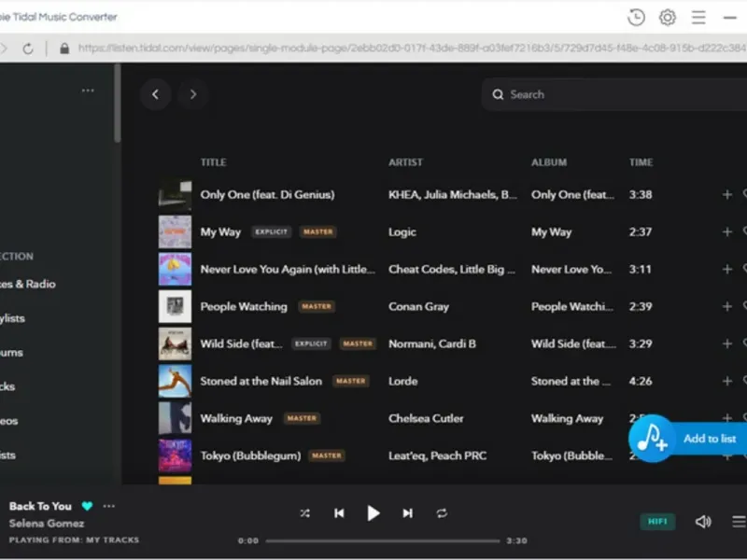Select Wild Side (feat... track title
The height and width of the screenshot is (560, 747).
point(241,343)
